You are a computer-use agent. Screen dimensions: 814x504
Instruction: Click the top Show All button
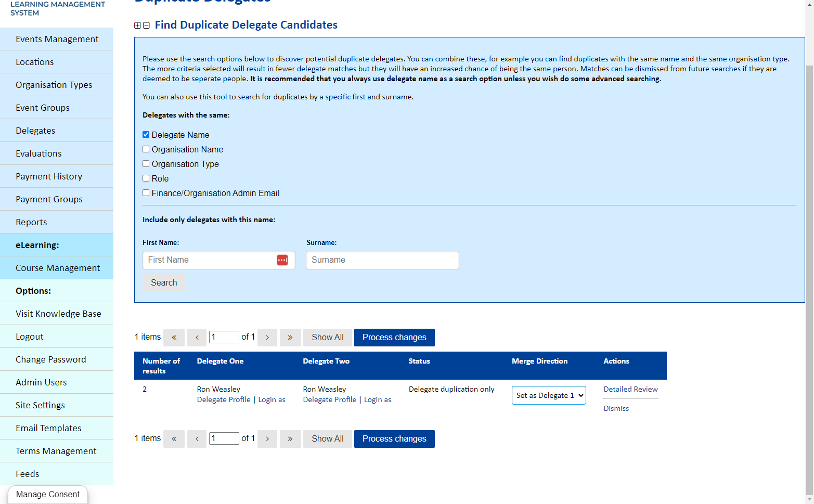pos(328,338)
